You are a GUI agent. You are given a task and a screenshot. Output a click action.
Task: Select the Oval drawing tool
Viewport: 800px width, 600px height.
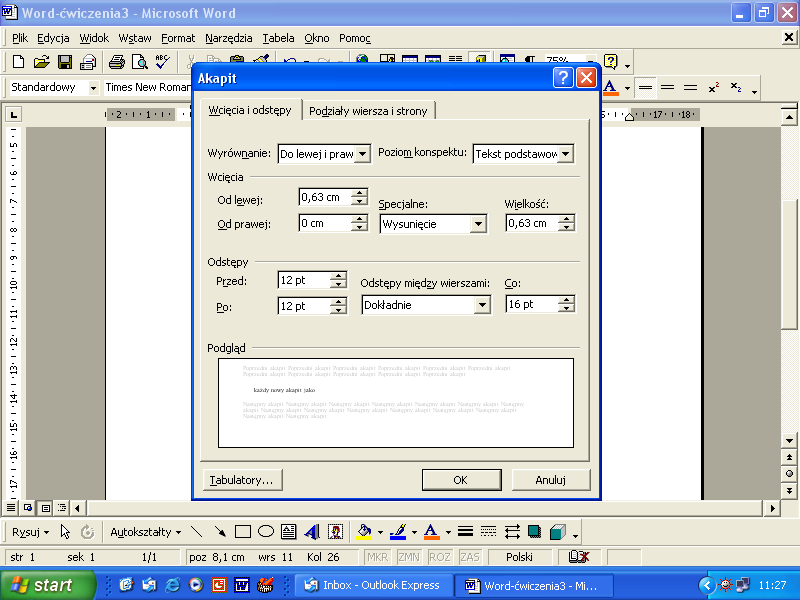click(266, 532)
